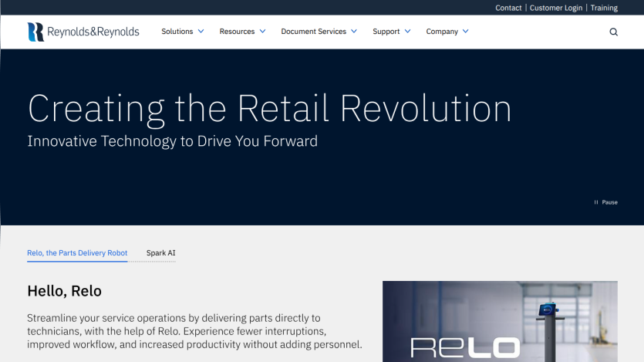Expand the Resources dropdown chevron
644x362 pixels.
[x=262, y=31]
